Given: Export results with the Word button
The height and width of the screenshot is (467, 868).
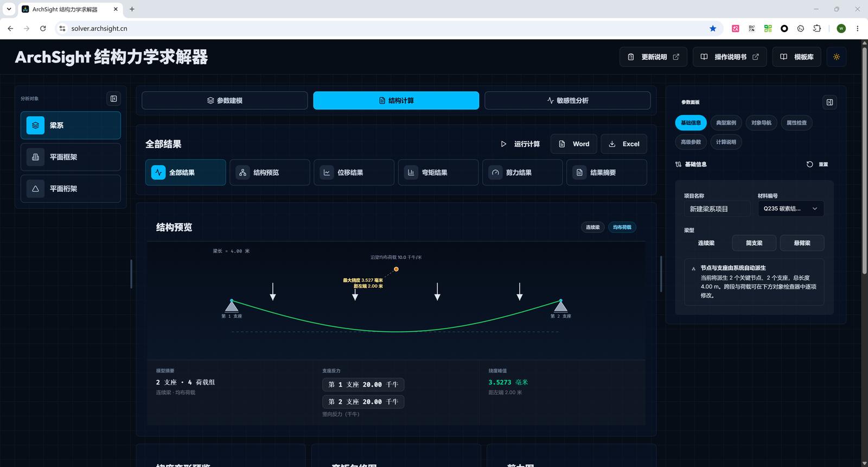Looking at the screenshot, I should 574,144.
